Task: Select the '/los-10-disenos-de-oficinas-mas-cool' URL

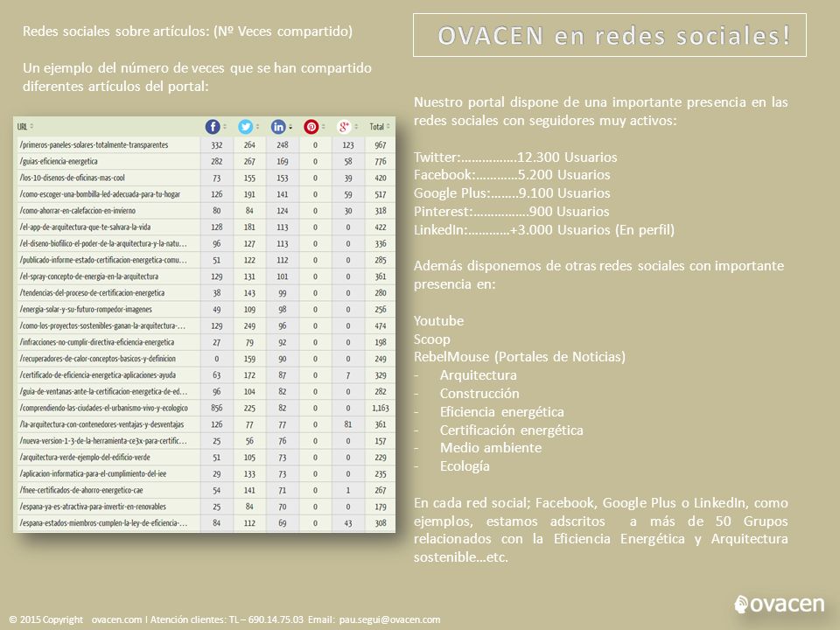Action: pos(72,178)
